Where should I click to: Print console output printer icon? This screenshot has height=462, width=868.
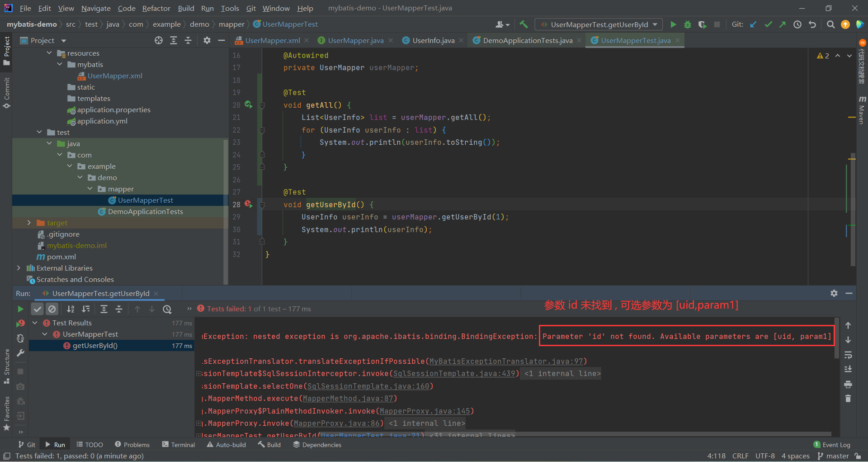point(848,384)
